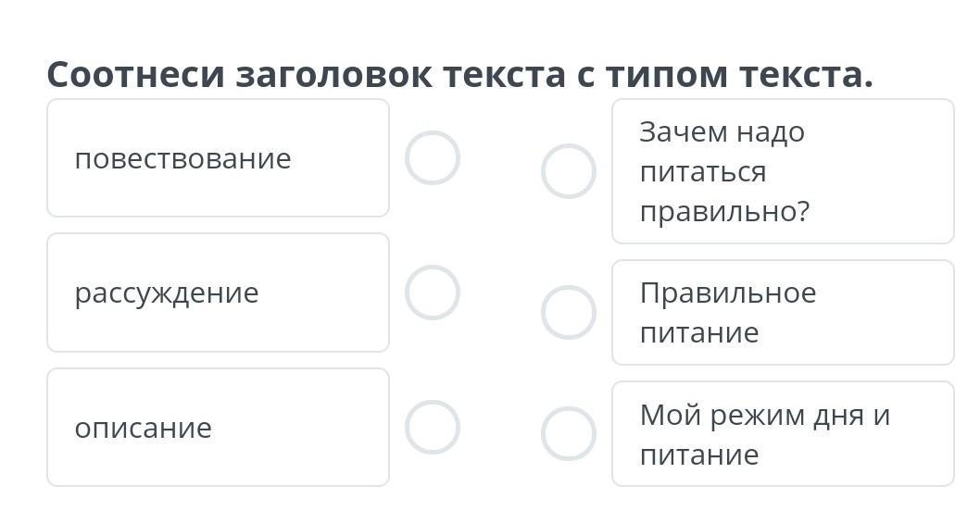Screen dimensions: 980x523
Task: Click the рассуждение card
Action: 218,293
